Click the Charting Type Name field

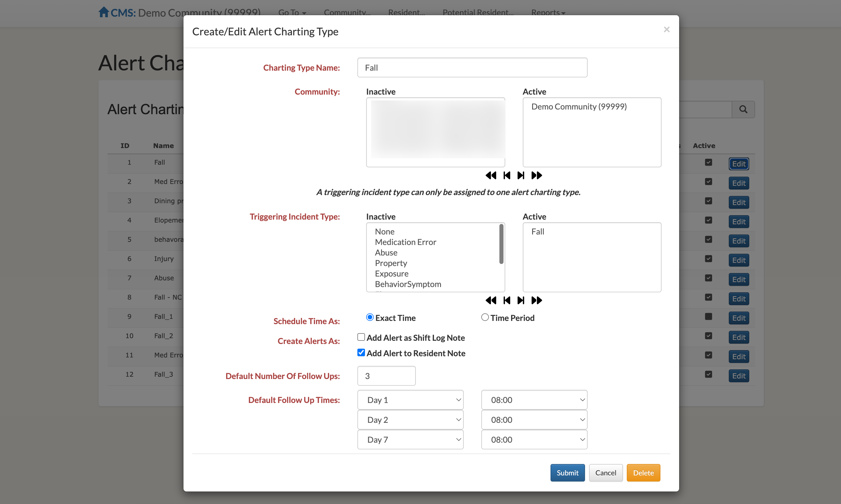click(472, 67)
